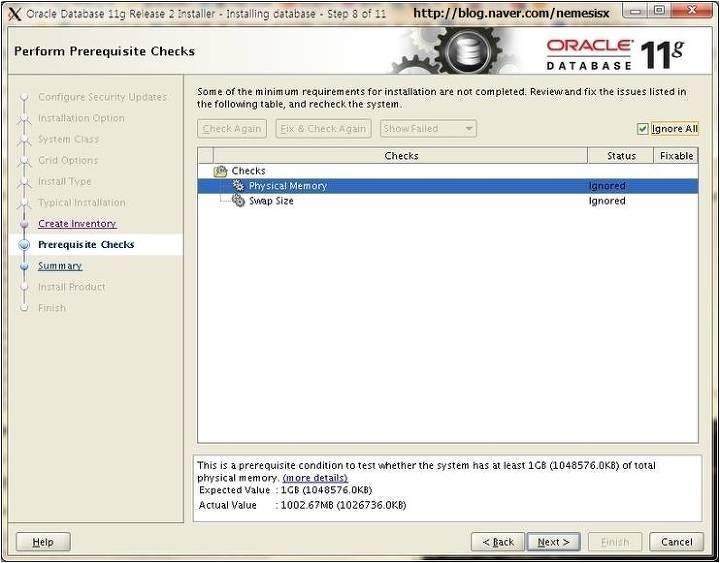Click Typical Installation step
The height and width of the screenshot is (563, 720).
[x=82, y=203]
